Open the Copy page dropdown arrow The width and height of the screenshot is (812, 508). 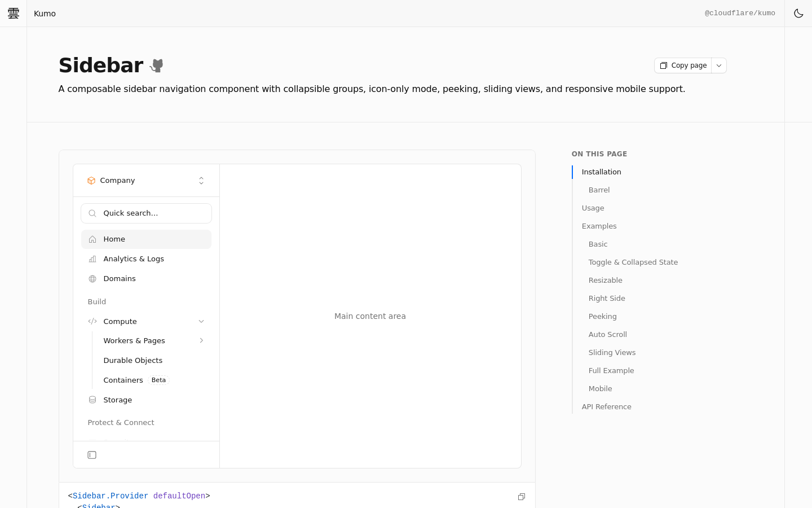click(x=719, y=65)
